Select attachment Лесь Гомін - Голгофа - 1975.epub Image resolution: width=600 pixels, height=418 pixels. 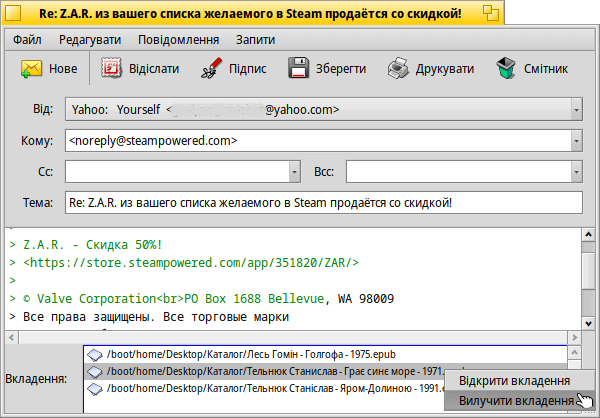click(x=325, y=355)
